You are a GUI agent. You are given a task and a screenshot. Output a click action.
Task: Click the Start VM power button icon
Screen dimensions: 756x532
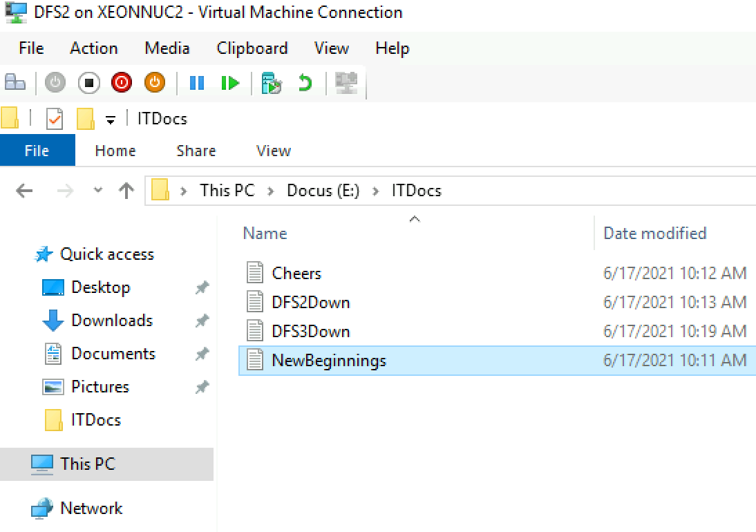tap(55, 83)
